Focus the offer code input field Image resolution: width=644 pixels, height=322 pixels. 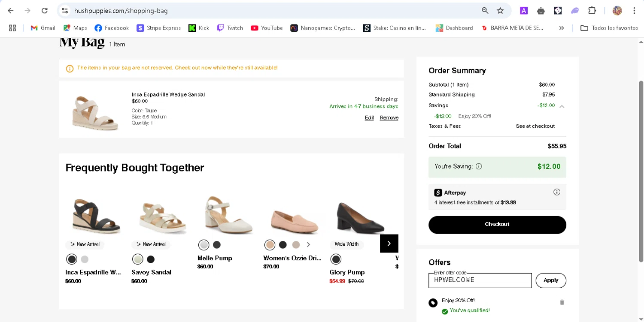coord(480,280)
